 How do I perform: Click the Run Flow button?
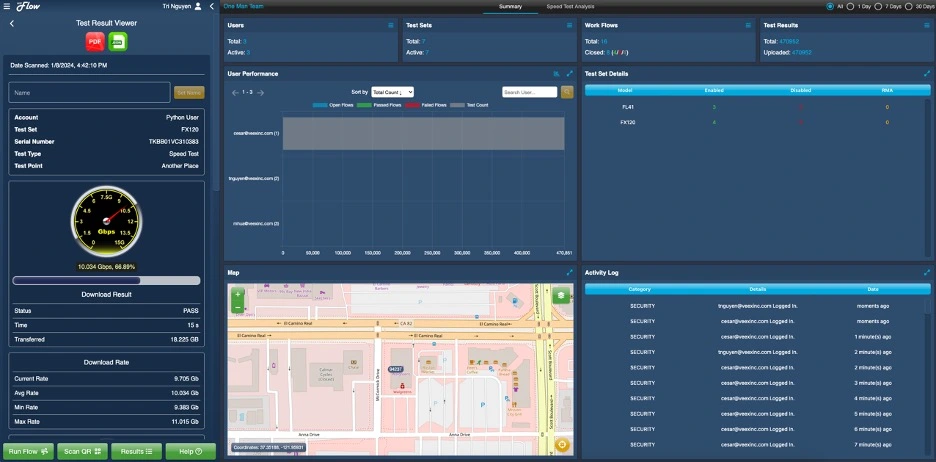pos(29,451)
